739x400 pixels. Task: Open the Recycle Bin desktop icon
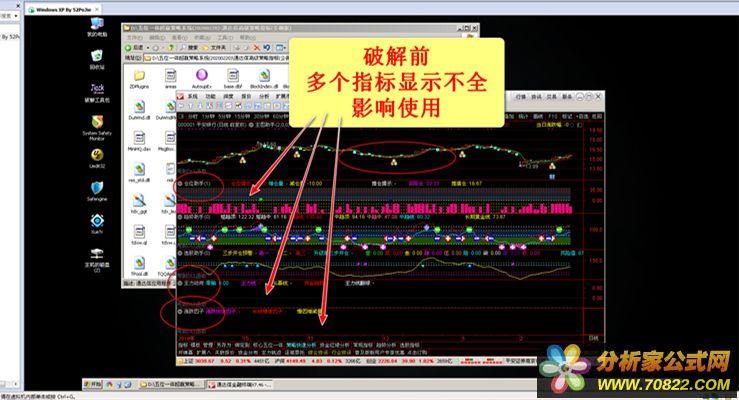(x=97, y=58)
